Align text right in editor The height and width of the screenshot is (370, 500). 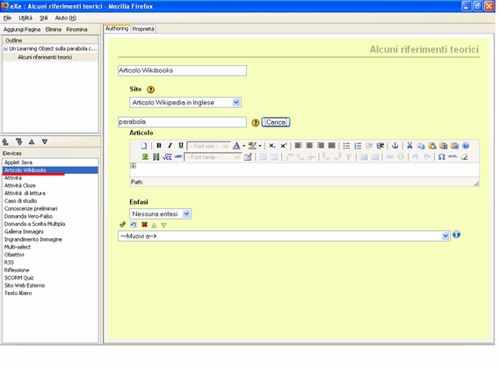point(321,146)
